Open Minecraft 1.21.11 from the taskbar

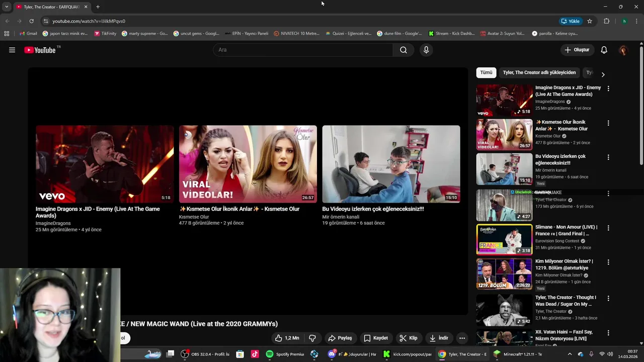[x=518, y=354]
